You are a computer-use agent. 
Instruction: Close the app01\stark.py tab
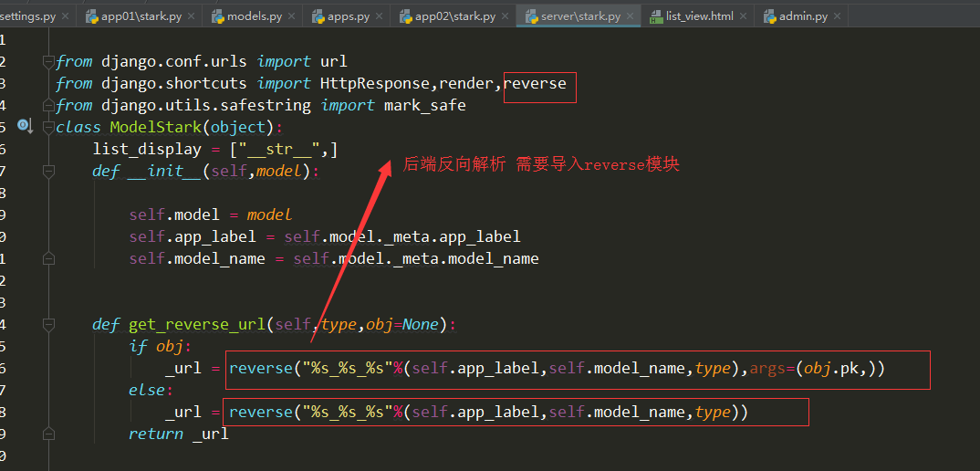[191, 16]
